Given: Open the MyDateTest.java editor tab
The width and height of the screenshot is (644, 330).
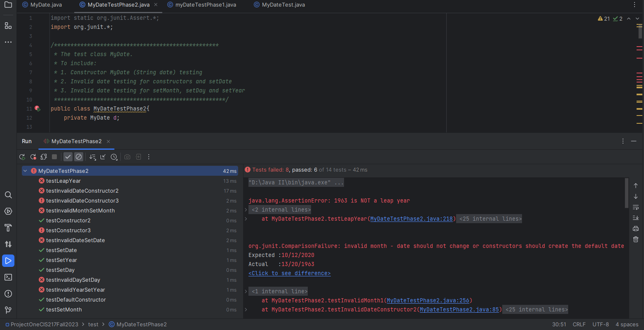Looking at the screenshot, I should coord(279,5).
